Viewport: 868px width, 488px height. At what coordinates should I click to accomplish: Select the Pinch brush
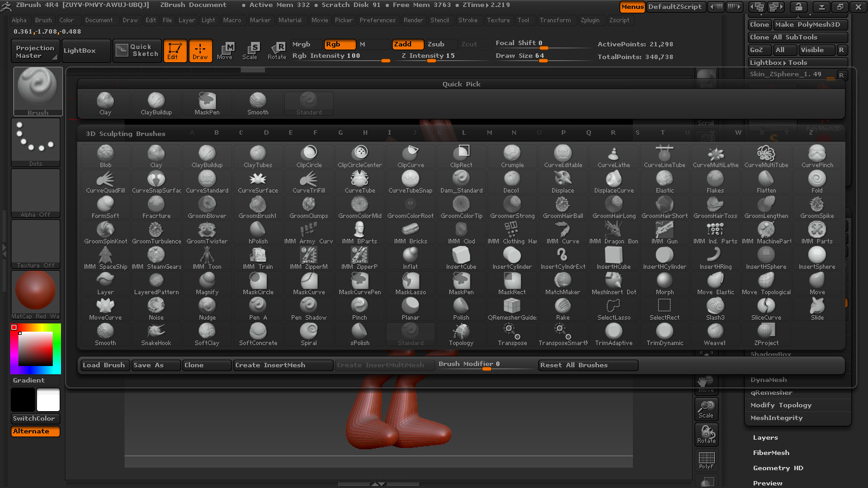click(360, 309)
